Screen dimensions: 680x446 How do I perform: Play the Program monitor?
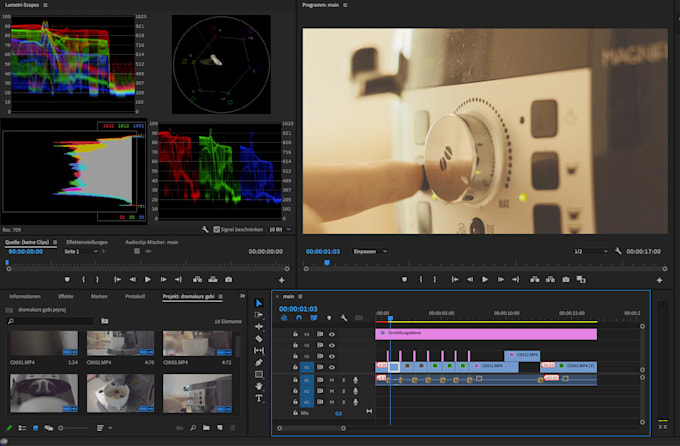tap(485, 280)
